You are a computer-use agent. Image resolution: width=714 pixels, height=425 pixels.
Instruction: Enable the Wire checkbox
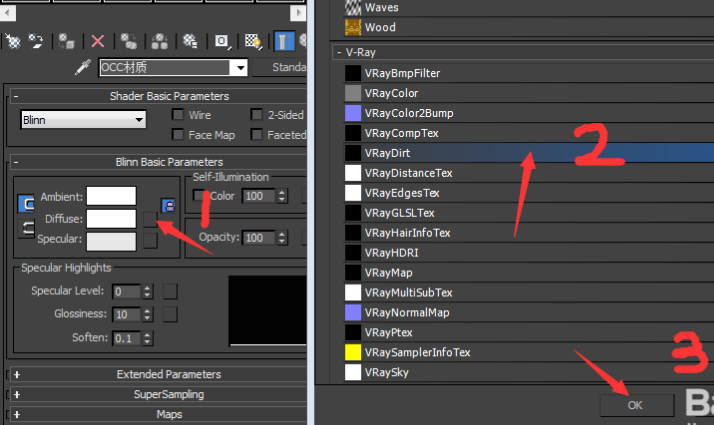point(178,114)
